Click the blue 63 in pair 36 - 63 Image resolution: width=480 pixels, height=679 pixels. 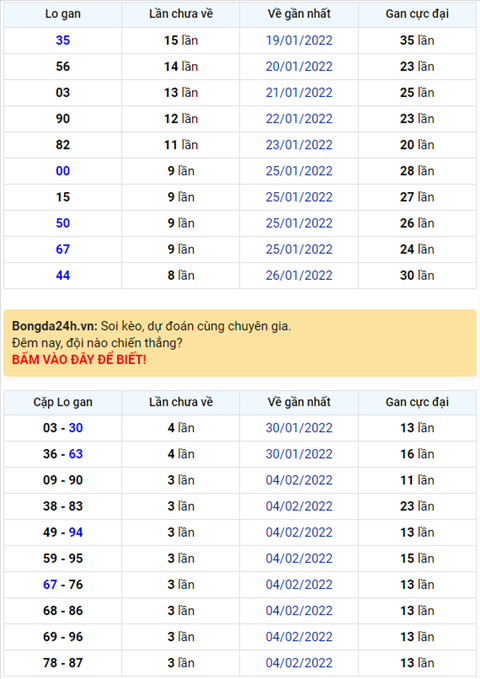[76, 454]
